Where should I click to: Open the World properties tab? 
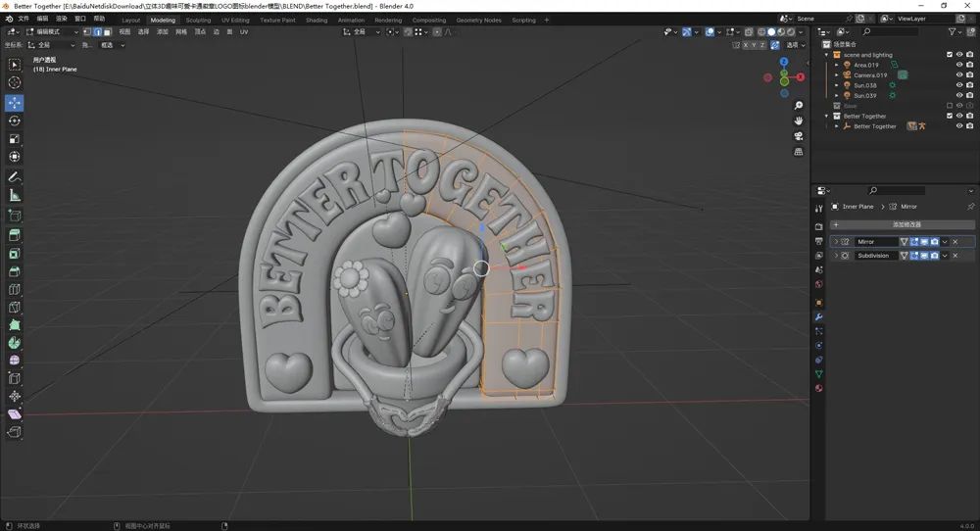(x=818, y=284)
